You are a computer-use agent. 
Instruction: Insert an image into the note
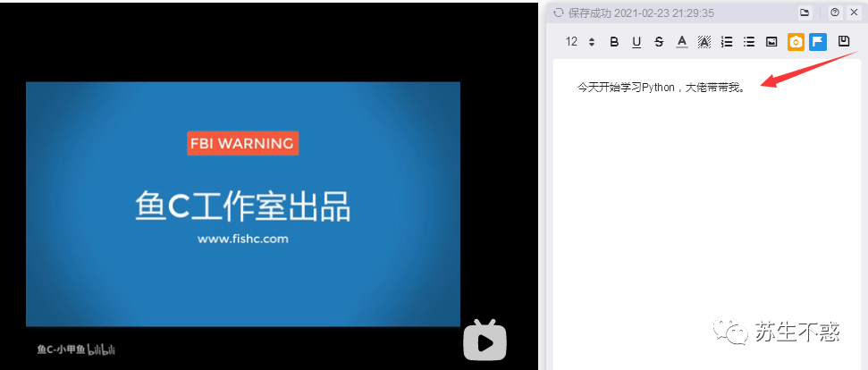pyautogui.click(x=771, y=42)
